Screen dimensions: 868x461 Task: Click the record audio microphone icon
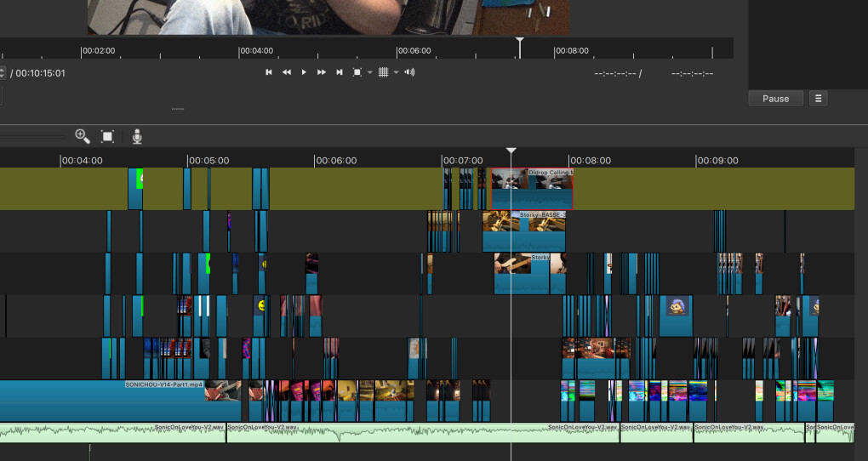tap(137, 136)
